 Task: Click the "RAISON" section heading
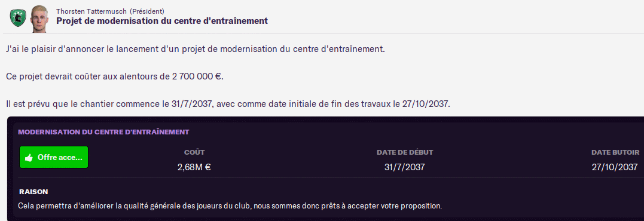pyautogui.click(x=33, y=192)
